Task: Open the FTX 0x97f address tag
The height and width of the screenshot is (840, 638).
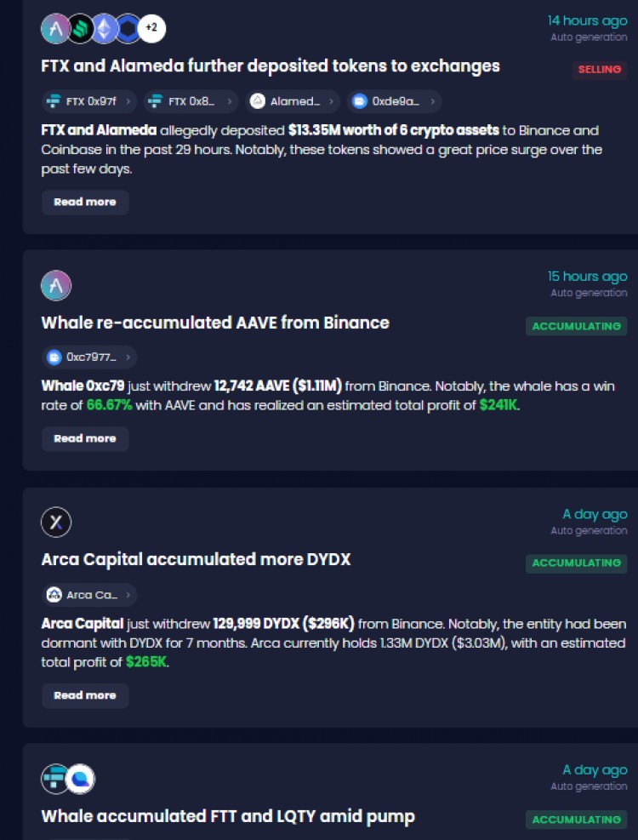Action: tap(89, 101)
